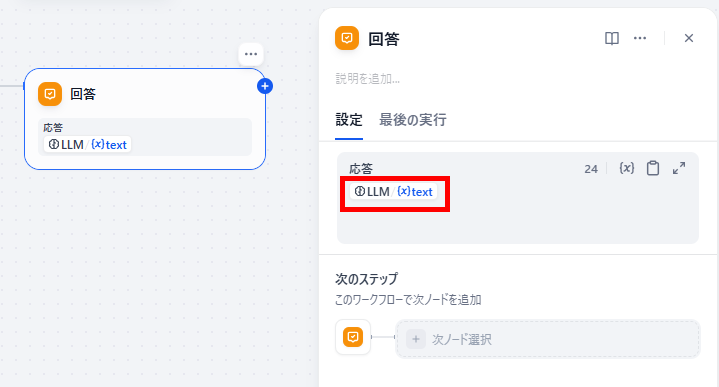The image size is (719, 387).
Task: Click the 次ノード選択 button
Action: [548, 339]
